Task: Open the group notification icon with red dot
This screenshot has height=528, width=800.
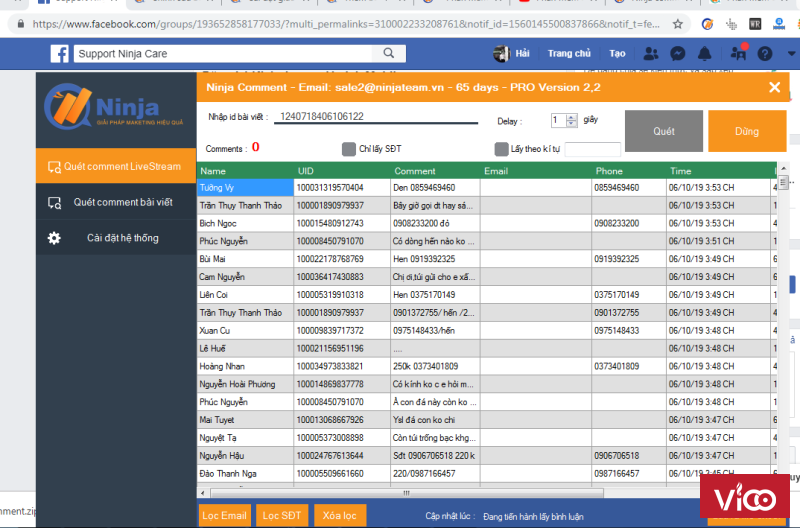Action: point(738,53)
